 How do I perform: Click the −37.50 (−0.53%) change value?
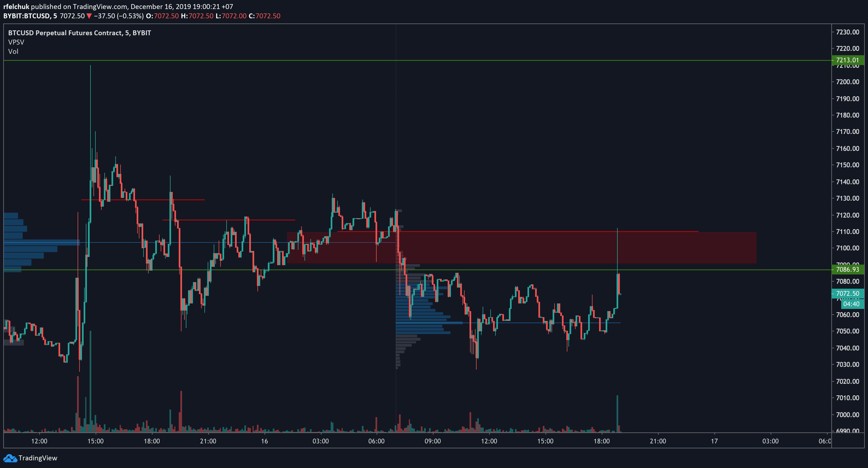(119, 16)
